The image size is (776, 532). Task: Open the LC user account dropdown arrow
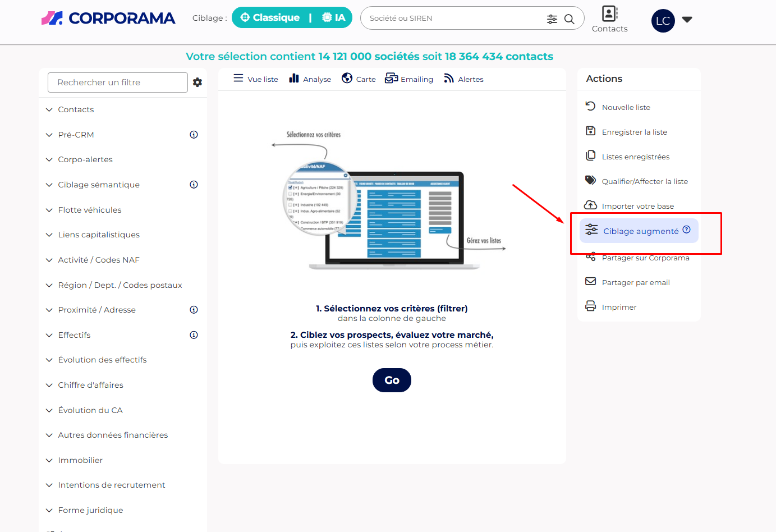[687, 20]
